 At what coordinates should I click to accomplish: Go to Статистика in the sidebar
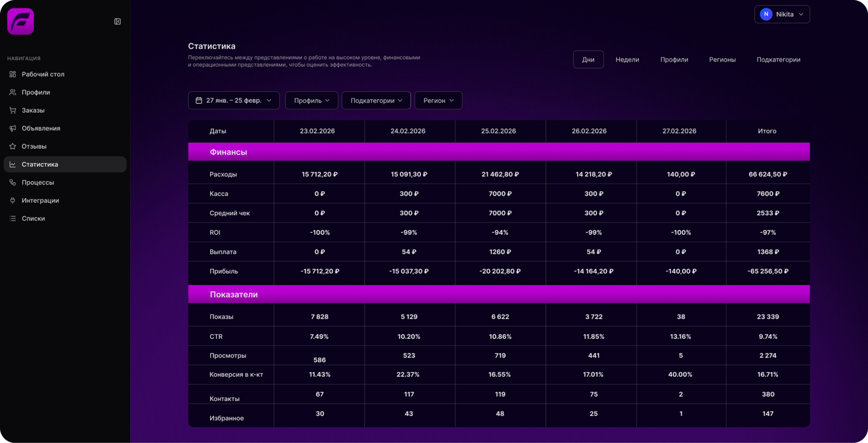[x=40, y=164]
